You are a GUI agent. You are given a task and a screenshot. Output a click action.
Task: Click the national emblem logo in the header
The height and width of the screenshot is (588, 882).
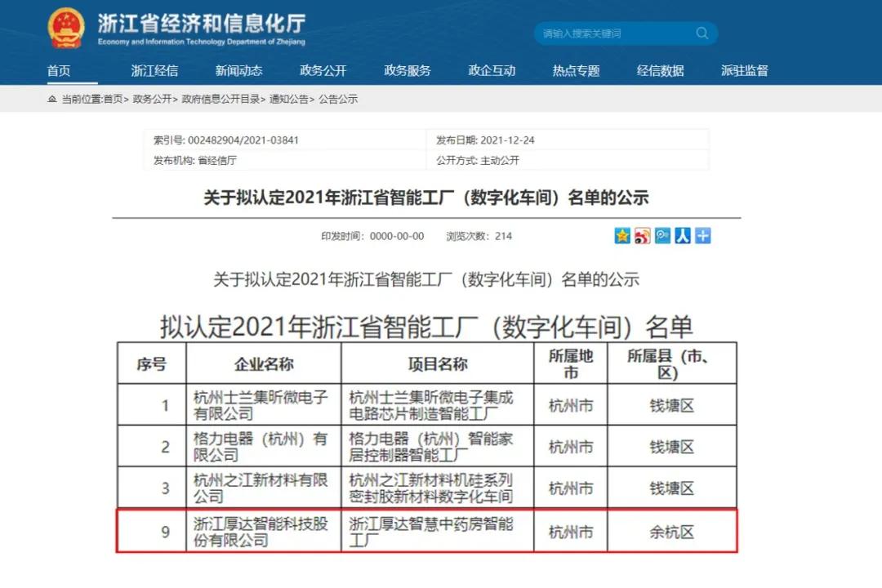point(67,27)
